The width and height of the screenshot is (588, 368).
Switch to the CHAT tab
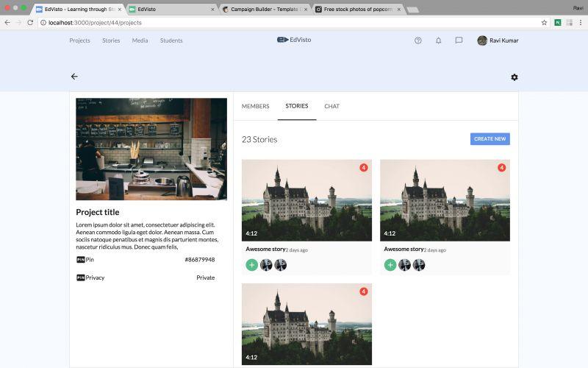click(x=332, y=106)
